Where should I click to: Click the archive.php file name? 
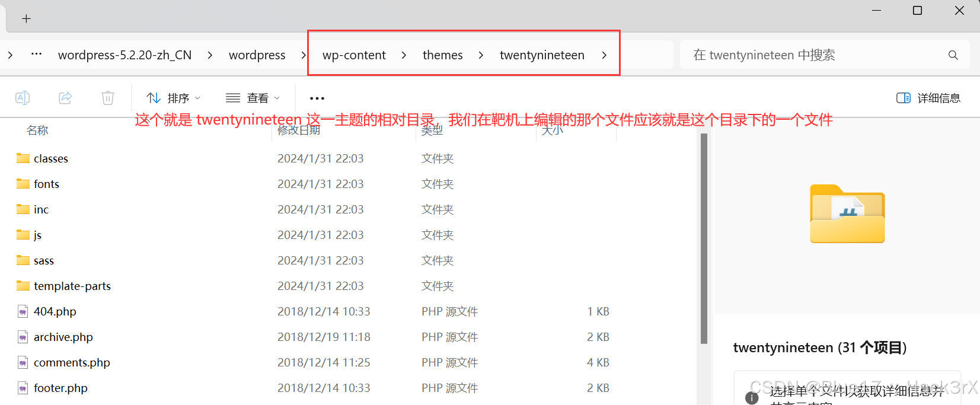[x=63, y=337]
